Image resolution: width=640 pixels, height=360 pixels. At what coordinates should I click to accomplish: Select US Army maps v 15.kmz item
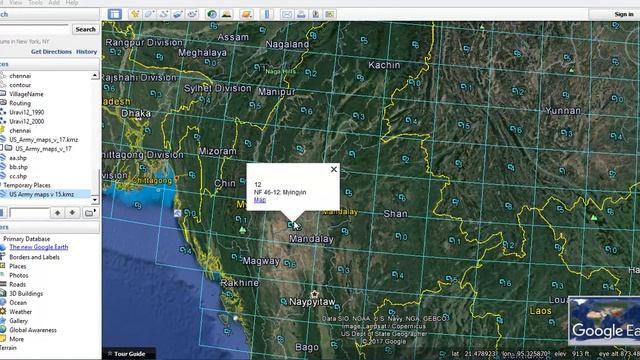point(42,194)
